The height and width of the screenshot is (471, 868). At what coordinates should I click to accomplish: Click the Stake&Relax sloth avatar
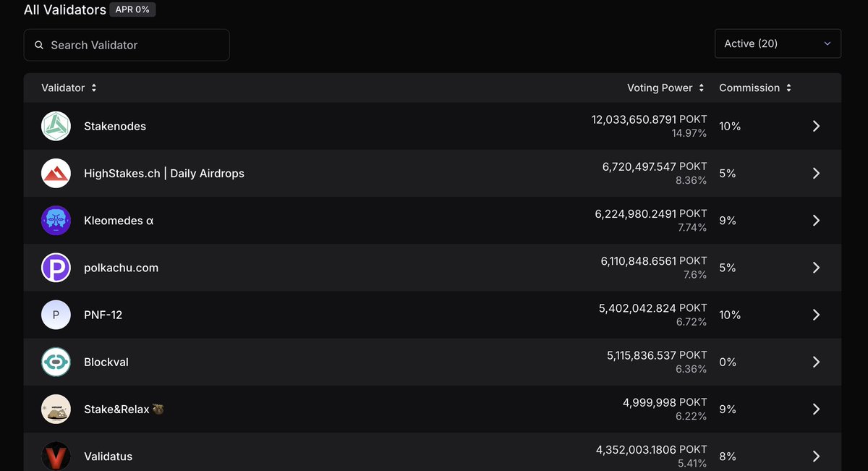tap(56, 409)
